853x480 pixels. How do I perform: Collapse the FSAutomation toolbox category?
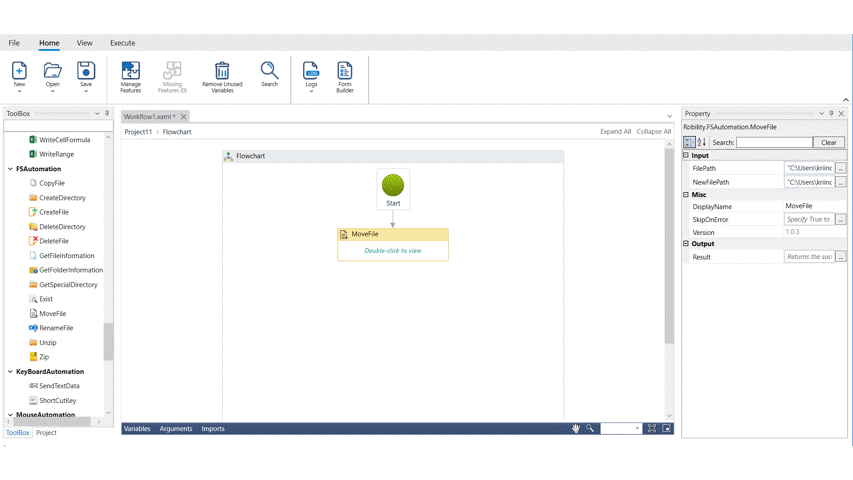point(11,169)
